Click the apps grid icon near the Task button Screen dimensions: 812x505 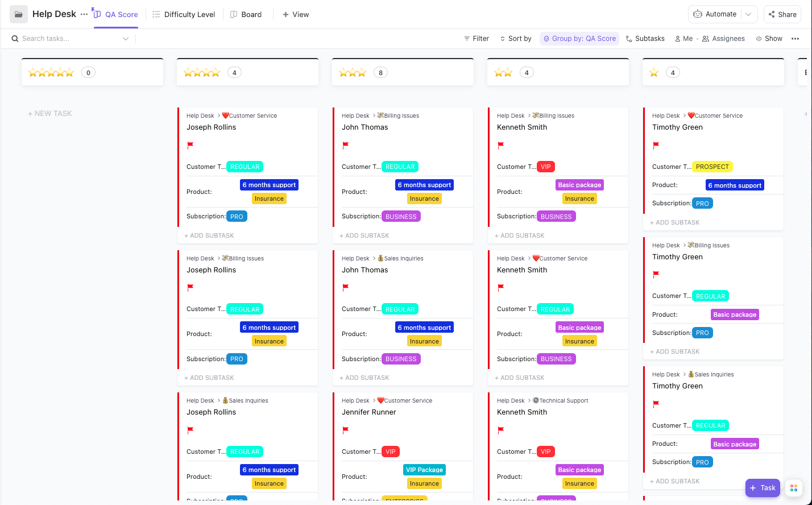[x=794, y=488]
